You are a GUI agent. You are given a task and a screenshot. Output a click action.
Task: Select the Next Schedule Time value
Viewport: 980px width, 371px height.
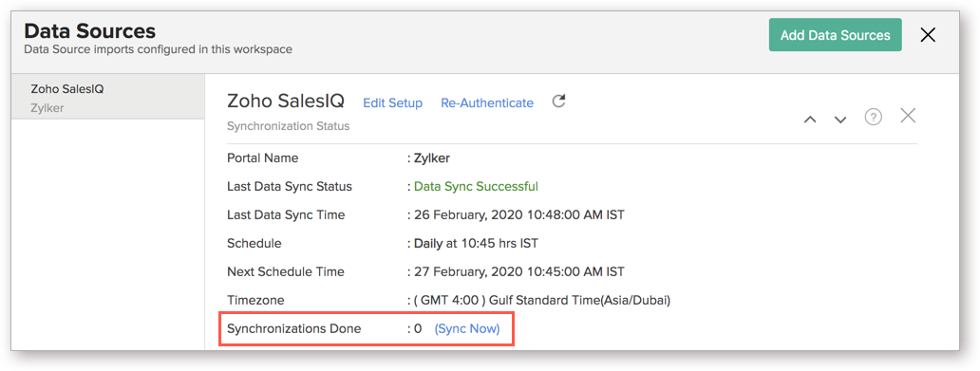[x=519, y=271]
